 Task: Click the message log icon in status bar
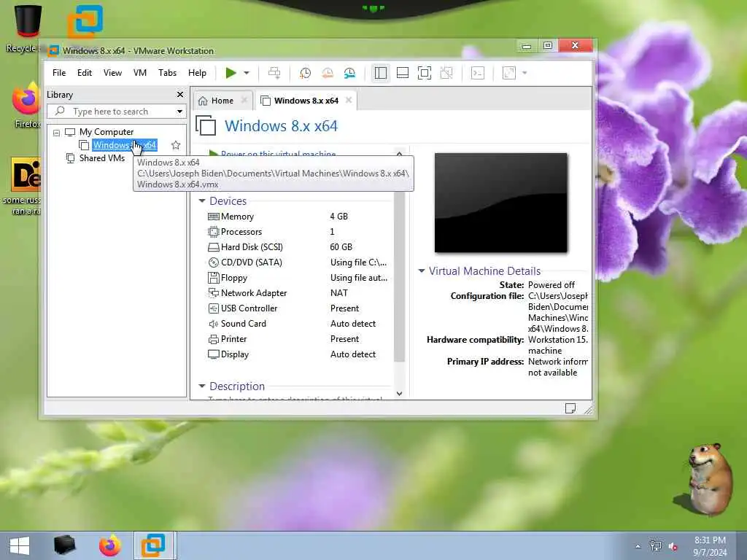570,408
